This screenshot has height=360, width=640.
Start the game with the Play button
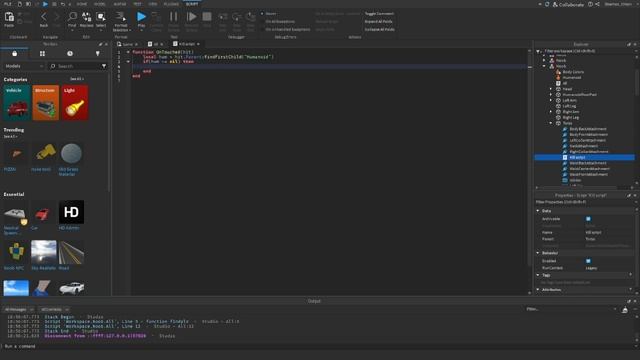(x=141, y=17)
